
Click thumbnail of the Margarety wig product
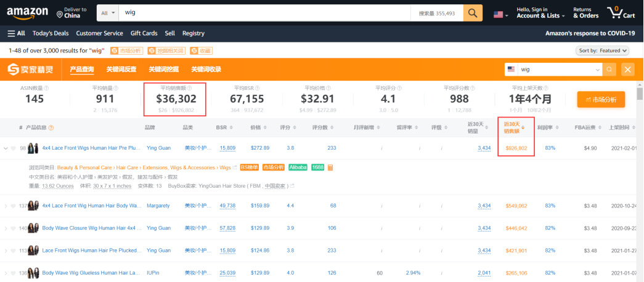[x=33, y=206]
